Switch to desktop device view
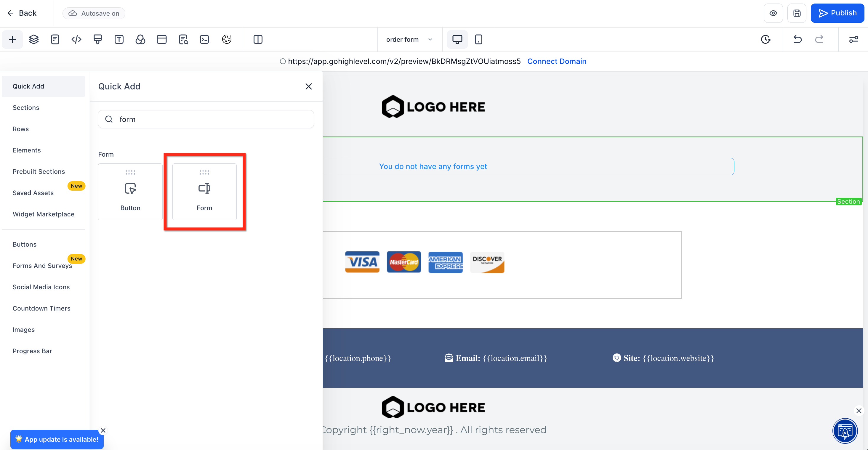Image resolution: width=868 pixels, height=450 pixels. point(457,39)
